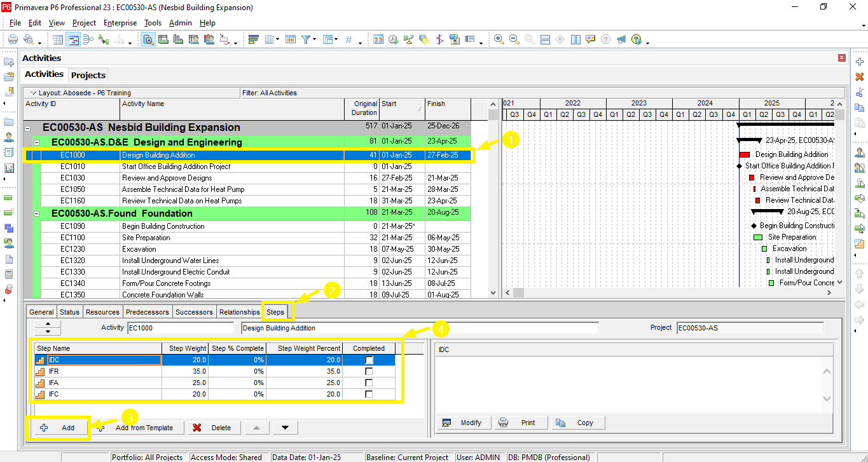Click the Delete step button

(x=214, y=428)
